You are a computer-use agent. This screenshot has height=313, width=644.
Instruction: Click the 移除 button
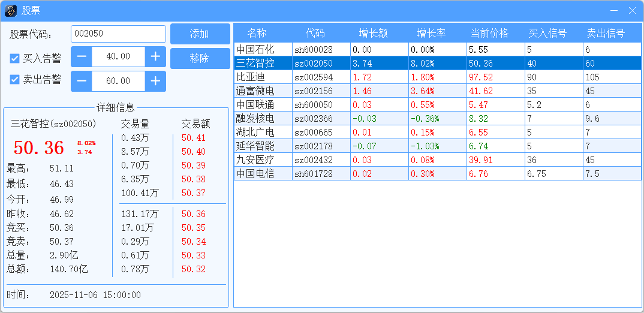click(x=200, y=58)
